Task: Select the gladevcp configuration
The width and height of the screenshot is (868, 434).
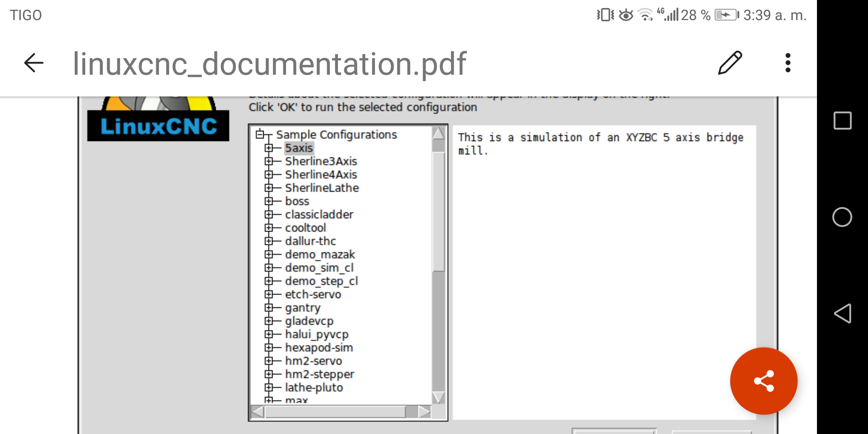Action: (x=309, y=321)
